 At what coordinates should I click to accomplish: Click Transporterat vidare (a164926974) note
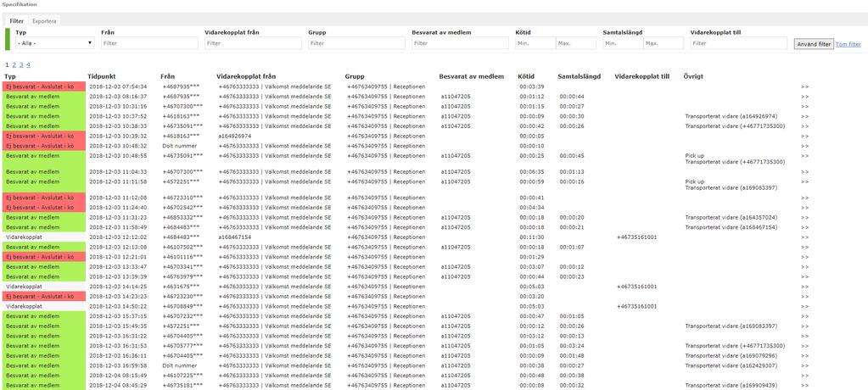coord(731,116)
